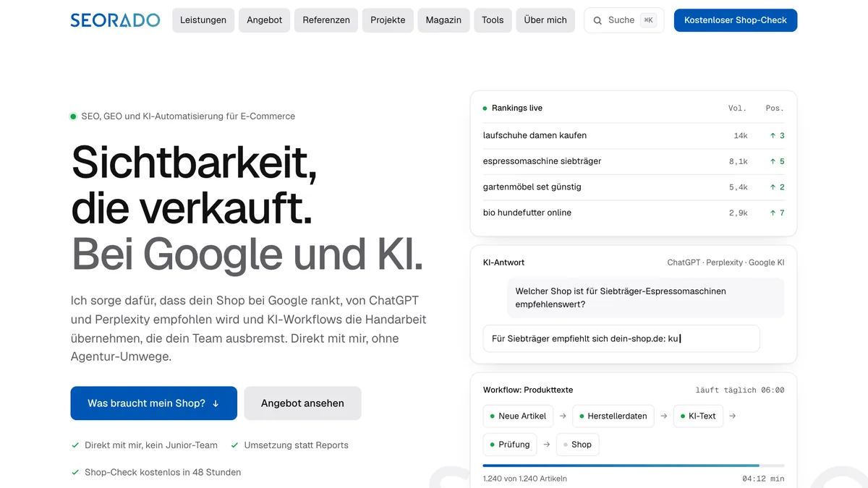
Task: Click up arrow for bio hundefutter online
Action: 773,213
